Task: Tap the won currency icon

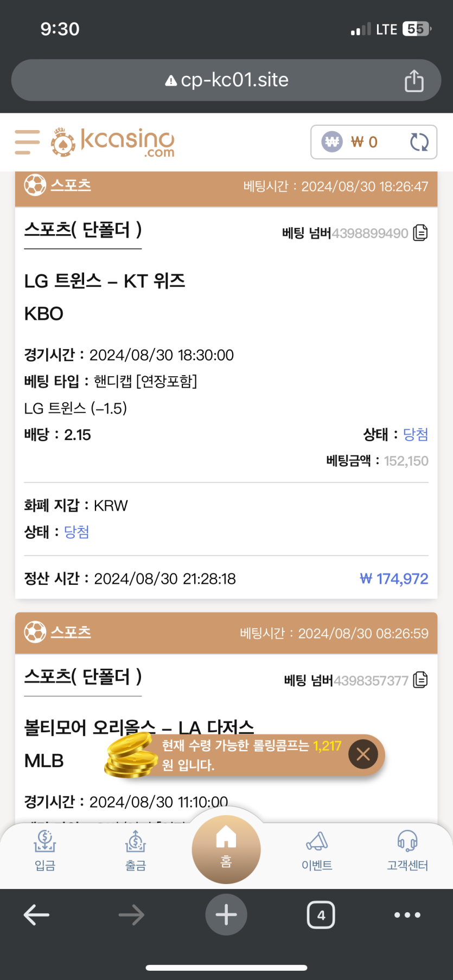Action: pyautogui.click(x=332, y=142)
